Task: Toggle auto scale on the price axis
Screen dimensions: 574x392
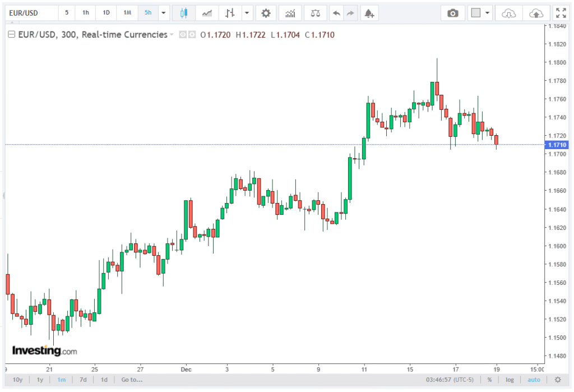Action: click(x=534, y=380)
